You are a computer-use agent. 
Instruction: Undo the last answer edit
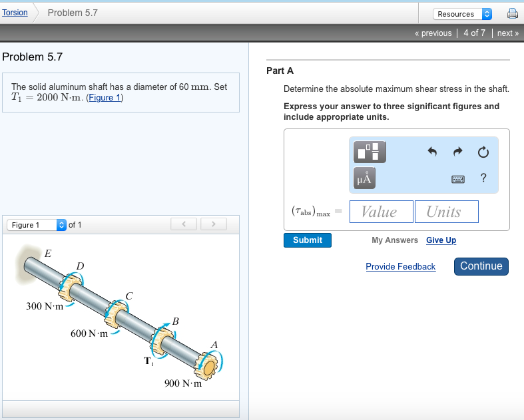[432, 152]
